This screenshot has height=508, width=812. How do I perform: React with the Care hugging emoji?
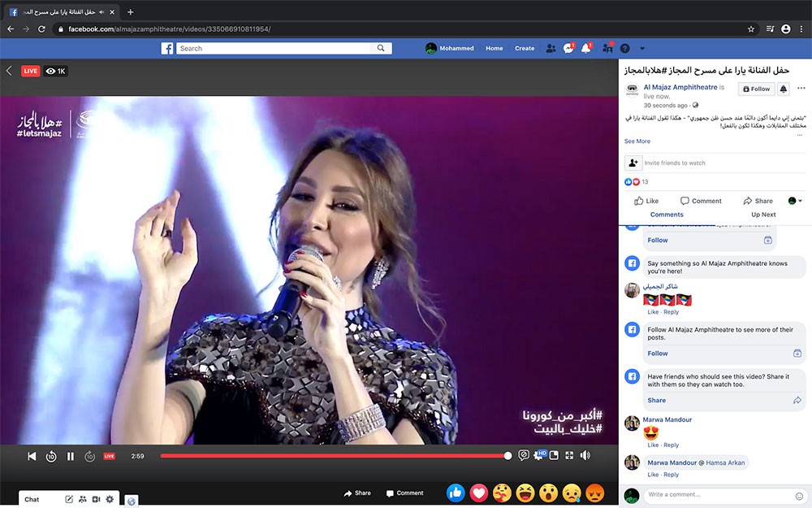[502, 493]
